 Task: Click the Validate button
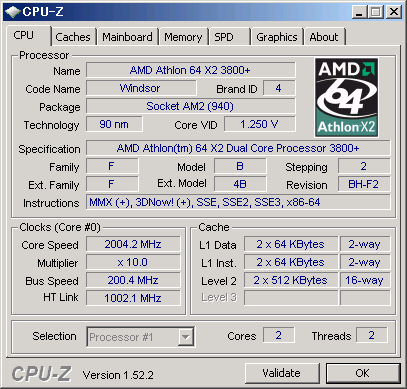coord(282,373)
